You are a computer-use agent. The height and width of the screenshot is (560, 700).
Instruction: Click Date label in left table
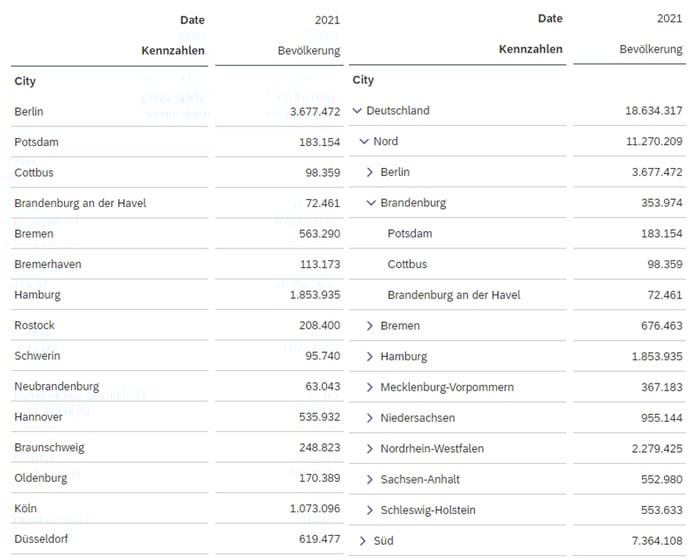point(192,20)
